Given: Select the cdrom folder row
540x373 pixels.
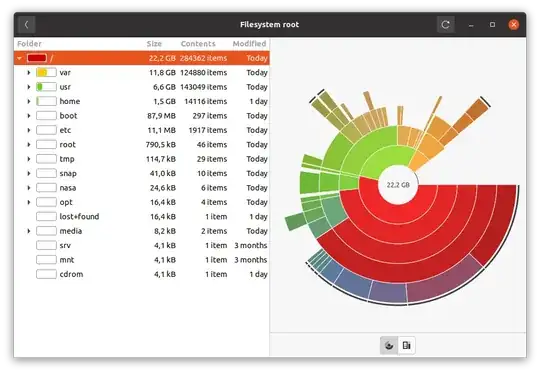Looking at the screenshot, I should 142,274.
